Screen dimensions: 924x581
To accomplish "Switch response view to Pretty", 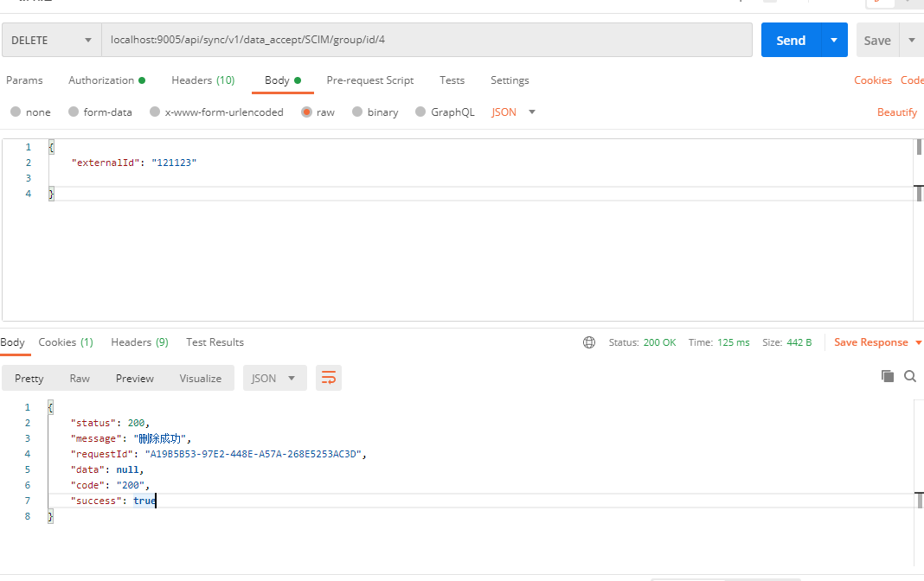I will (x=29, y=378).
